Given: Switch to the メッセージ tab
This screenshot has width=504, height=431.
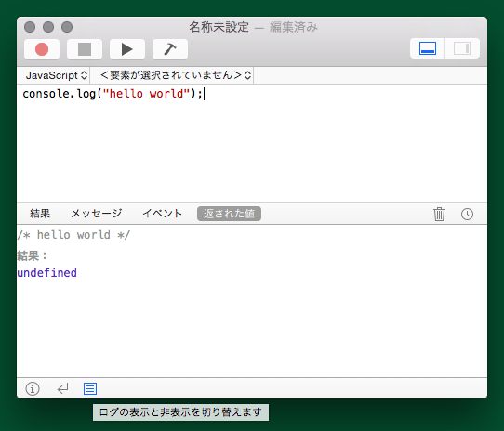Looking at the screenshot, I should [97, 214].
